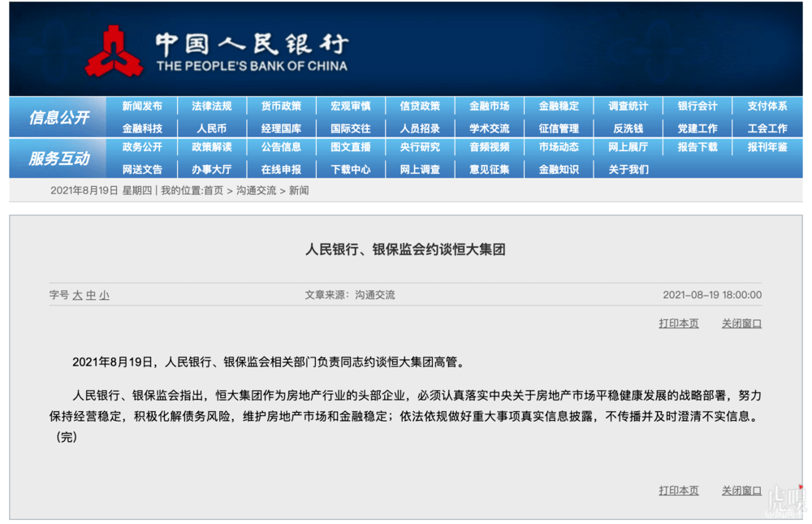Open 金融市场 navigation item
The width and height of the screenshot is (812, 524).
[x=490, y=106]
